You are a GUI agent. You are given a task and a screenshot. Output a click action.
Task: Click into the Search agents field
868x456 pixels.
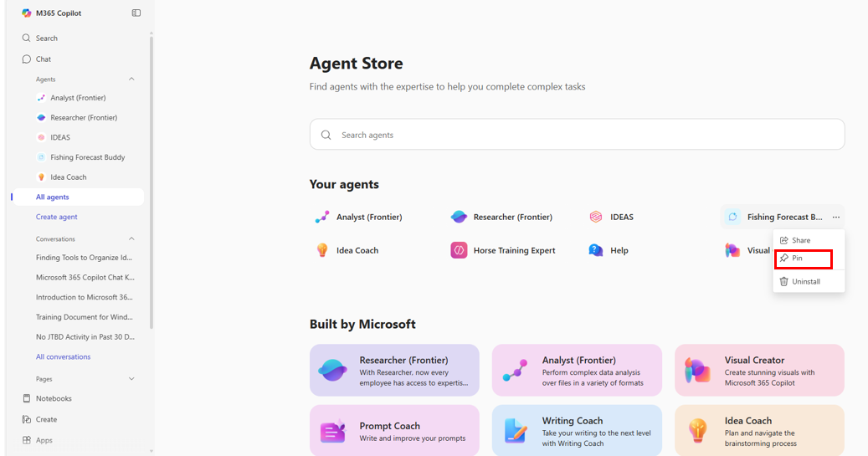click(577, 135)
